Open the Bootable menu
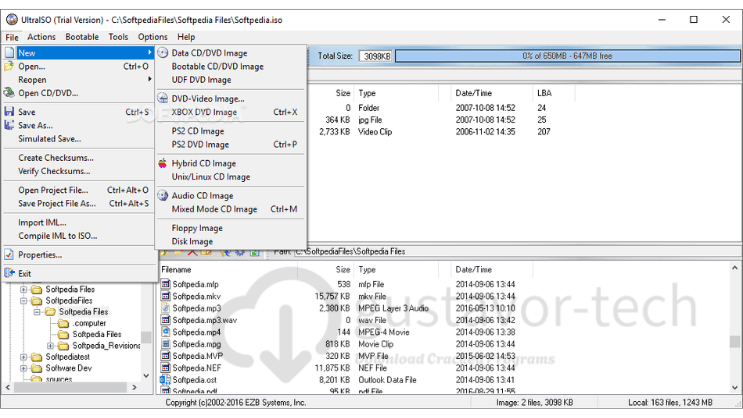 [x=82, y=37]
